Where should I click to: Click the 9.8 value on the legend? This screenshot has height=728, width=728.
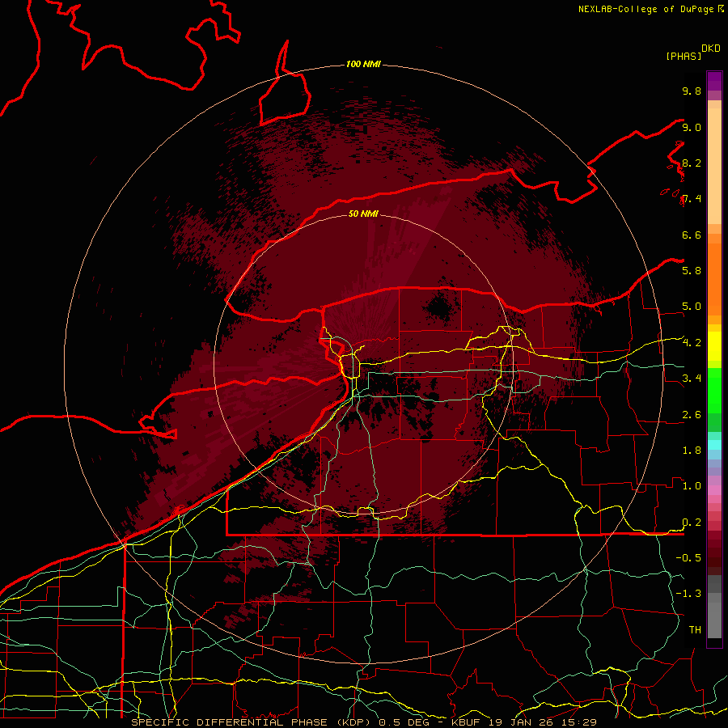click(692, 91)
